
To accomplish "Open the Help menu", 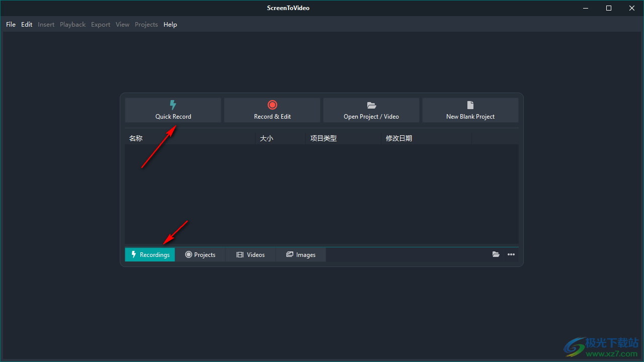I will [171, 24].
